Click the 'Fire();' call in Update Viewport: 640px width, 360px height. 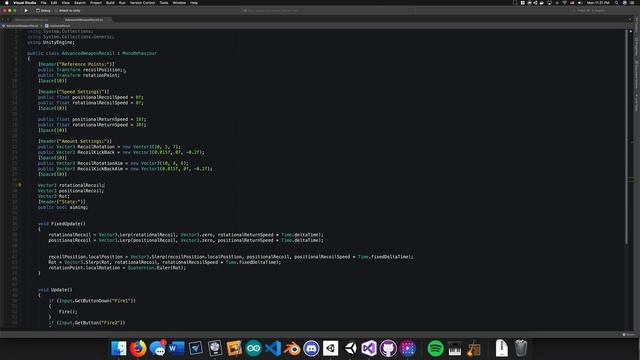(68, 311)
